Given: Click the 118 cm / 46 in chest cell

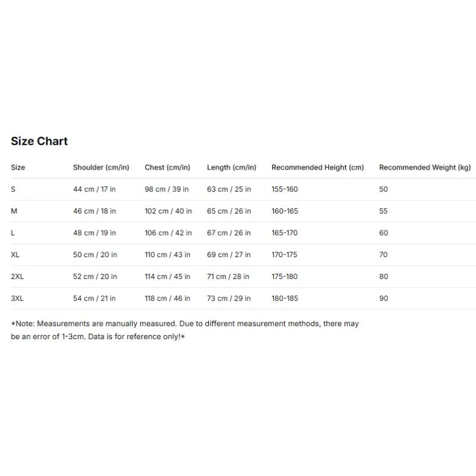Looking at the screenshot, I should point(168,299).
